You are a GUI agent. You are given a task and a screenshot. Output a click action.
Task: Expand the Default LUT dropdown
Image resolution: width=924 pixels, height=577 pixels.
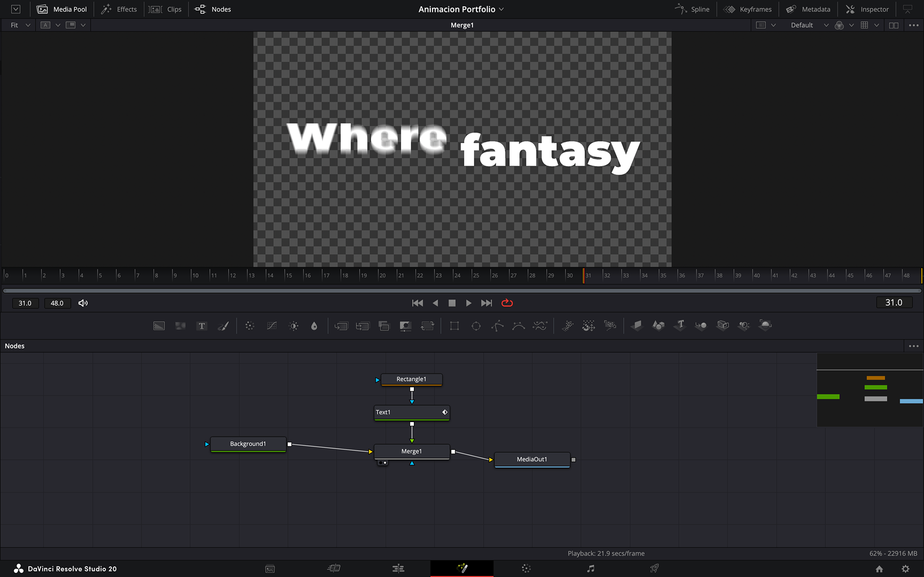pyautogui.click(x=826, y=25)
